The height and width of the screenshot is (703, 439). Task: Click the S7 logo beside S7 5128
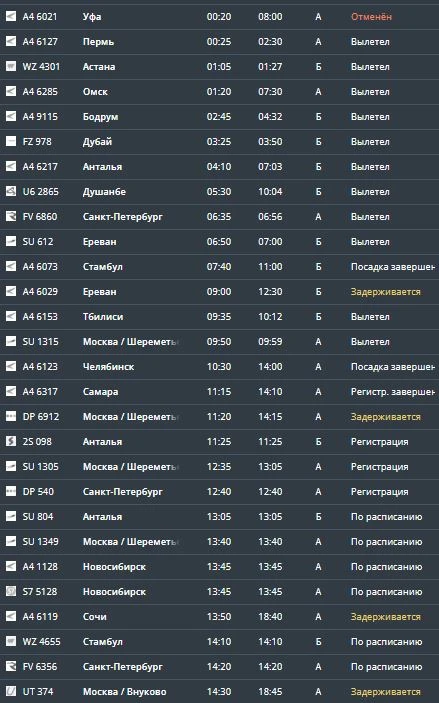tap(11, 592)
